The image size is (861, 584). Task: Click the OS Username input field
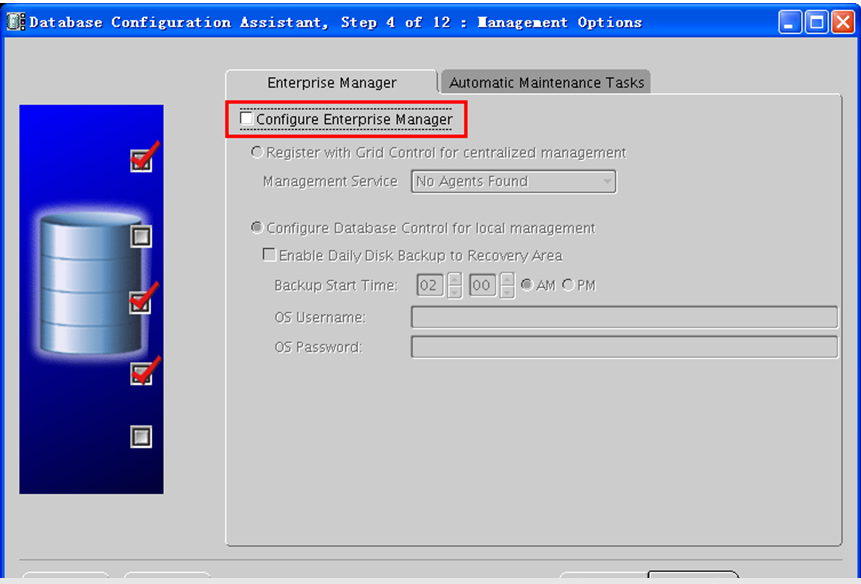(x=624, y=317)
